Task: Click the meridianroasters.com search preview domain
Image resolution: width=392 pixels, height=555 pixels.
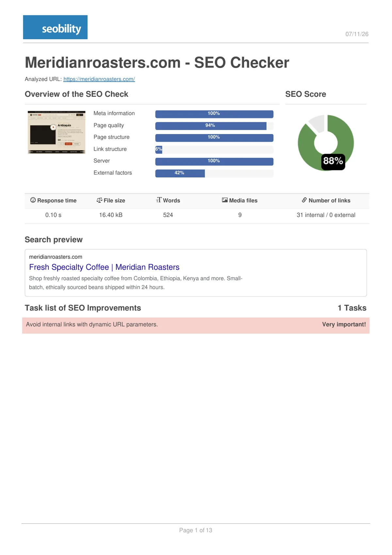Action: [56, 257]
